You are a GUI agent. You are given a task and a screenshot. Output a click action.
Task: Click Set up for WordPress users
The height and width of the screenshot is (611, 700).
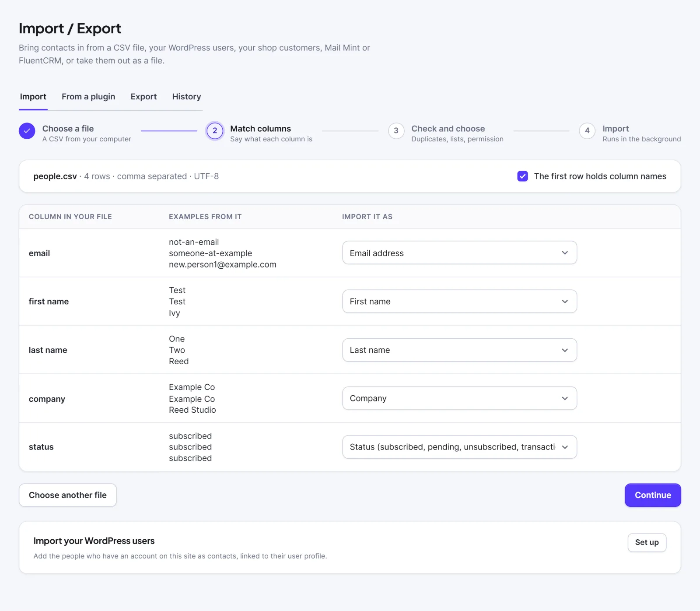[647, 542]
